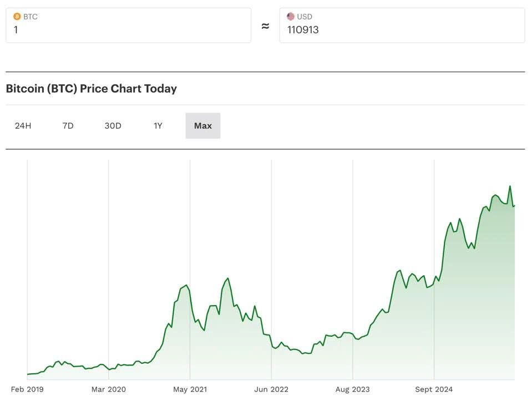Viewport: 532px width, 401px height.
Task: Click the Feb 2019 axis label
Action: tap(27, 389)
